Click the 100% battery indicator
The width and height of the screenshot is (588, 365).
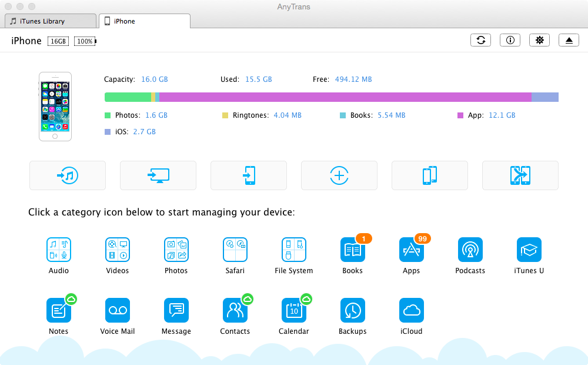(x=85, y=41)
